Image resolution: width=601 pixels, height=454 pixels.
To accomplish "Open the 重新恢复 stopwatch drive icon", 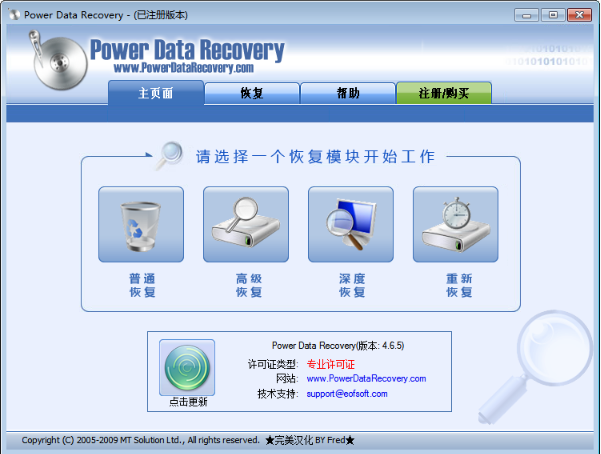I will pyautogui.click(x=456, y=224).
